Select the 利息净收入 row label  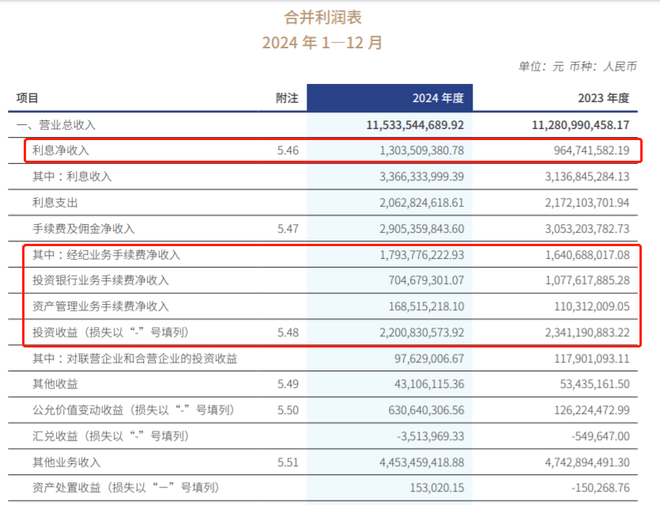click(61, 150)
